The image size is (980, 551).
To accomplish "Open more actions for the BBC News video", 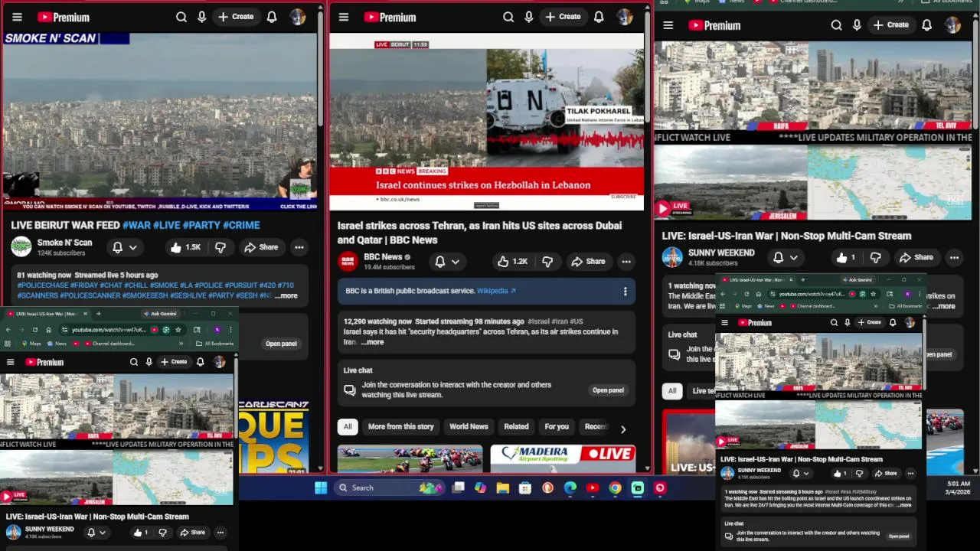I will click(626, 262).
